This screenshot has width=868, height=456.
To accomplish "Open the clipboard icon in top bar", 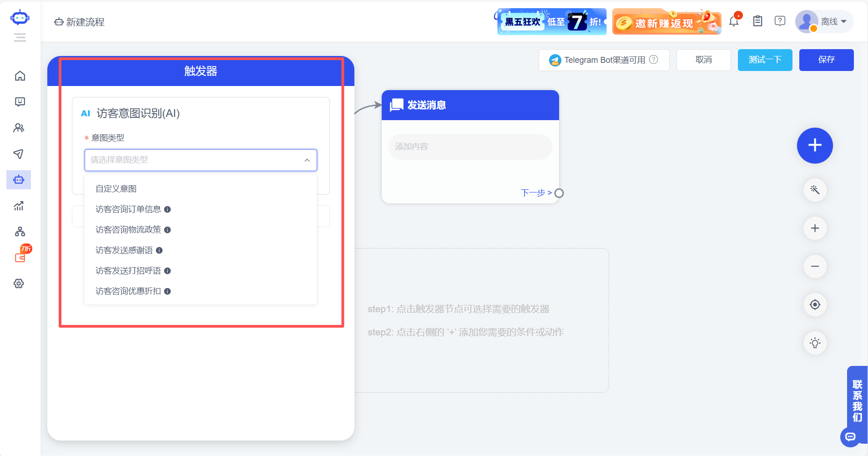I will [x=757, y=21].
